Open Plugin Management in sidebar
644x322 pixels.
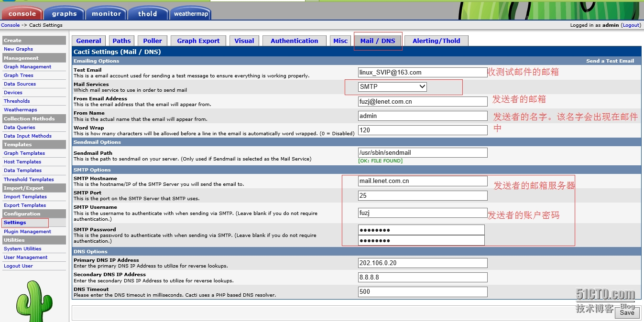(x=27, y=231)
